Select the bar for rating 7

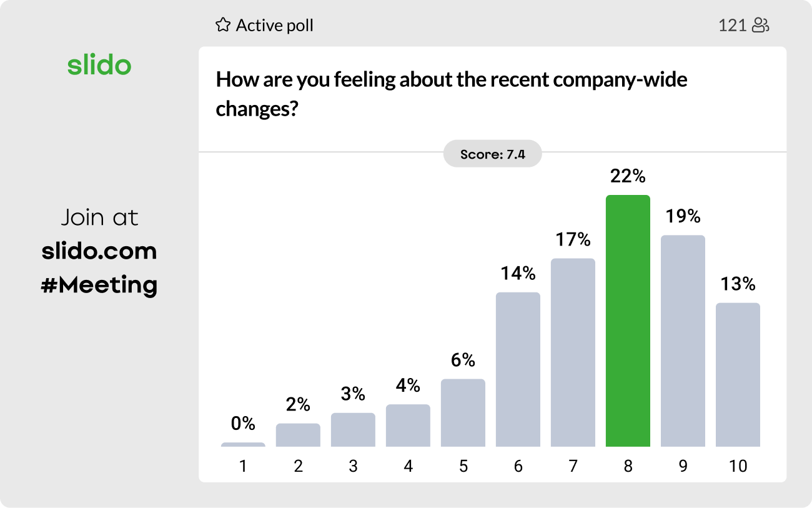tap(573, 352)
